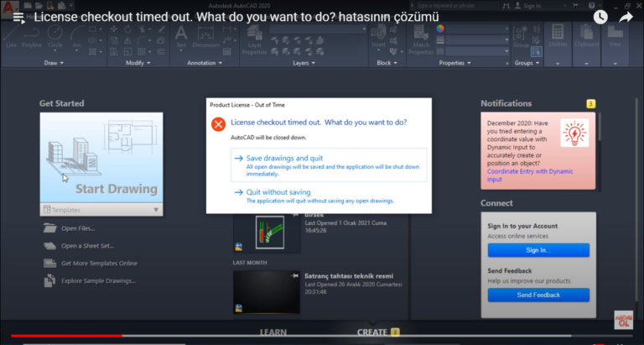Click the notifications count badge

coord(590,104)
